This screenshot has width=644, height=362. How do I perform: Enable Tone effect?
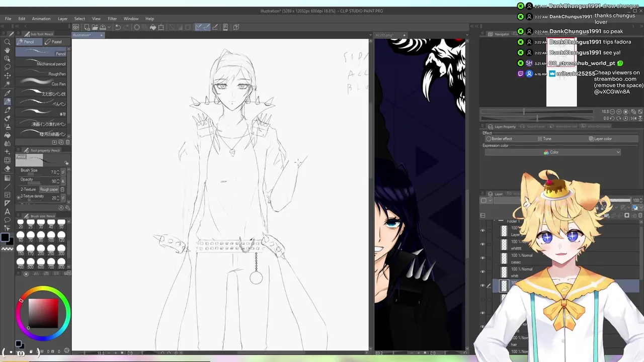coord(545,139)
